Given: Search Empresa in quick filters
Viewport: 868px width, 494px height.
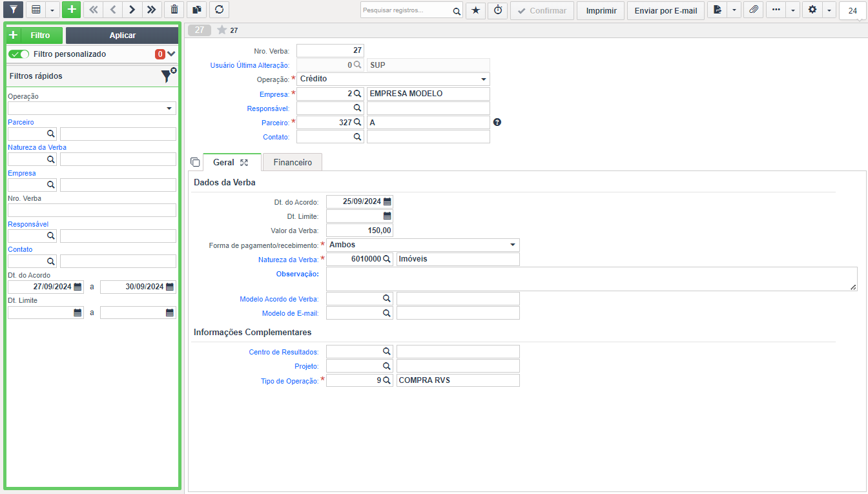Looking at the screenshot, I should click(x=50, y=185).
